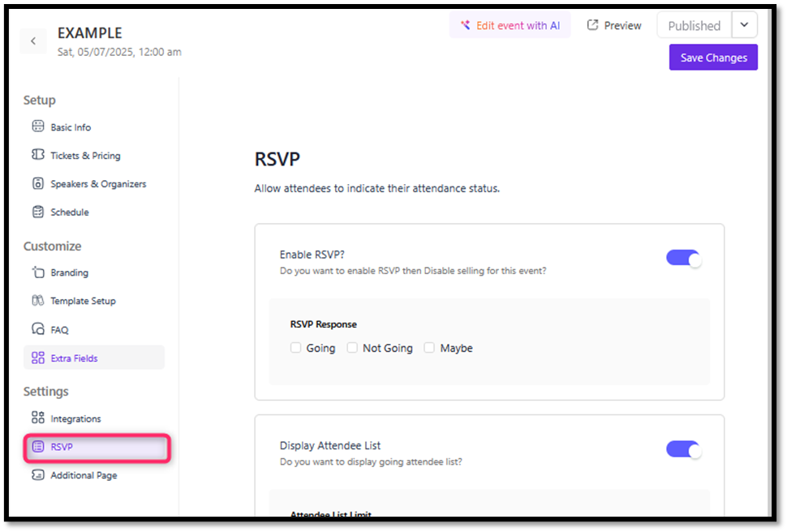Click the FAQ chat bubble icon
The height and width of the screenshot is (532, 787).
[x=37, y=329]
